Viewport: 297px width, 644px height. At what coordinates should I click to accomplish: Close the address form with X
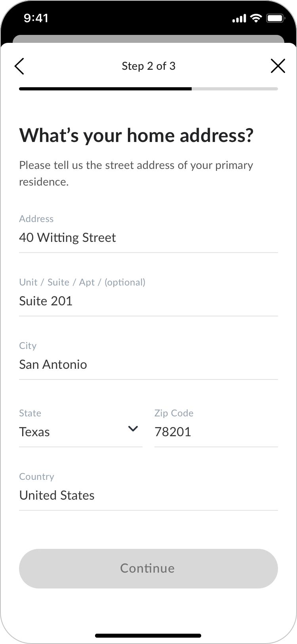(278, 66)
